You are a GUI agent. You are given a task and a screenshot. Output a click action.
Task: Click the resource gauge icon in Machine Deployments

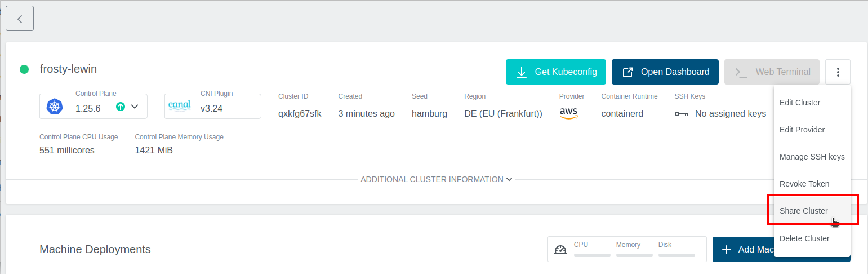click(560, 250)
